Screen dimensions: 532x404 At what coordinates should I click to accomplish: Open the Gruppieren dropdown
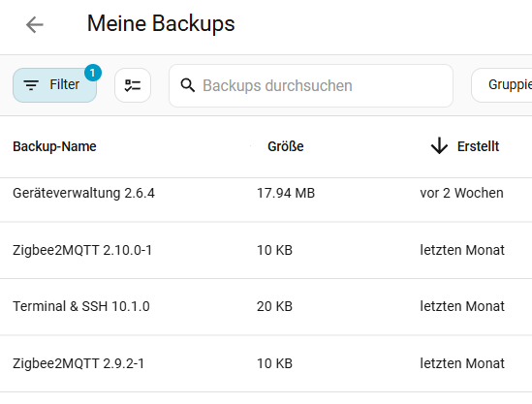pos(502,85)
